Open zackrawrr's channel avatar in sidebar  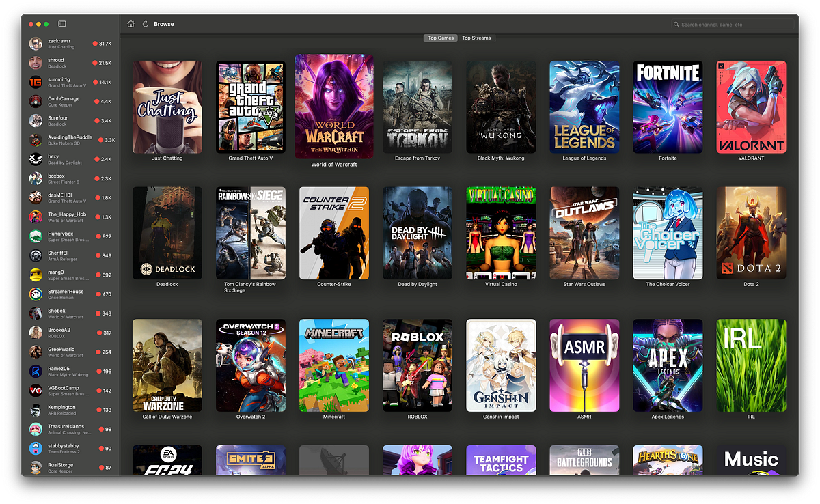35,43
